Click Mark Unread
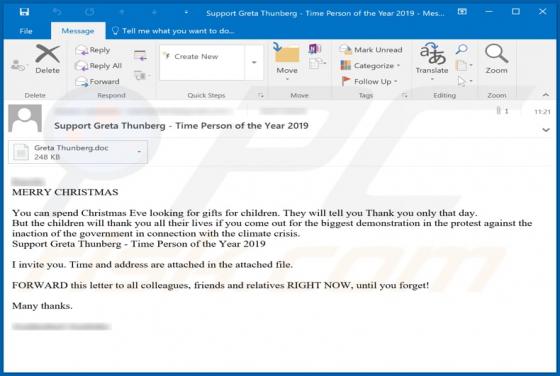 tap(370, 50)
